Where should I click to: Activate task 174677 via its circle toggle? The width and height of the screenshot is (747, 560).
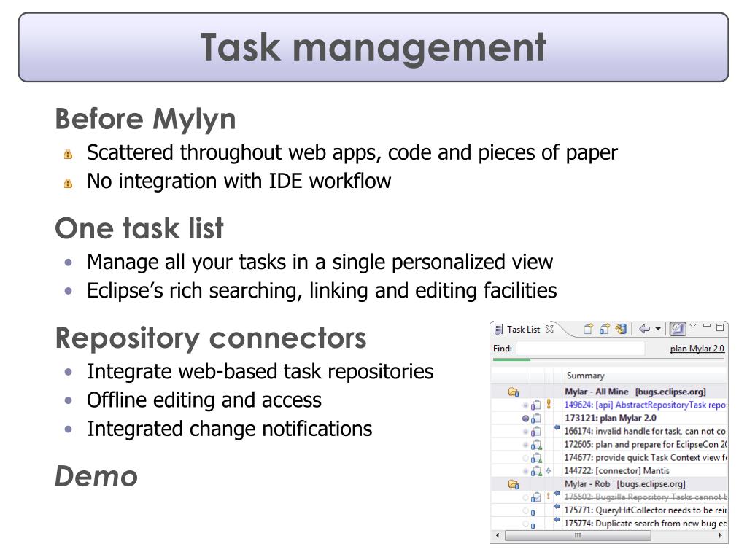click(525, 458)
